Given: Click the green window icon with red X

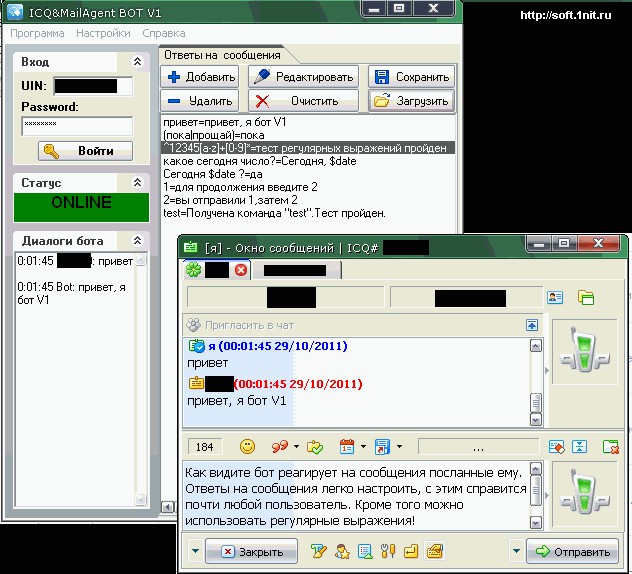Looking at the screenshot, I should (611, 447).
